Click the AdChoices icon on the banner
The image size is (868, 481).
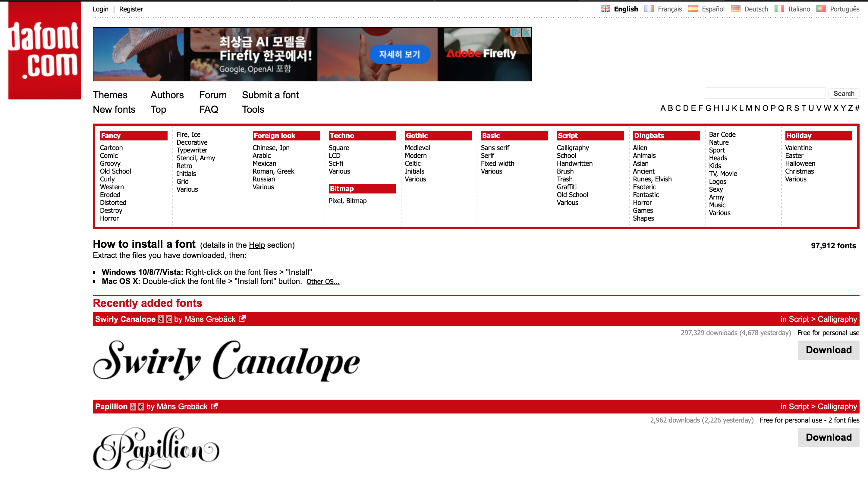point(516,32)
